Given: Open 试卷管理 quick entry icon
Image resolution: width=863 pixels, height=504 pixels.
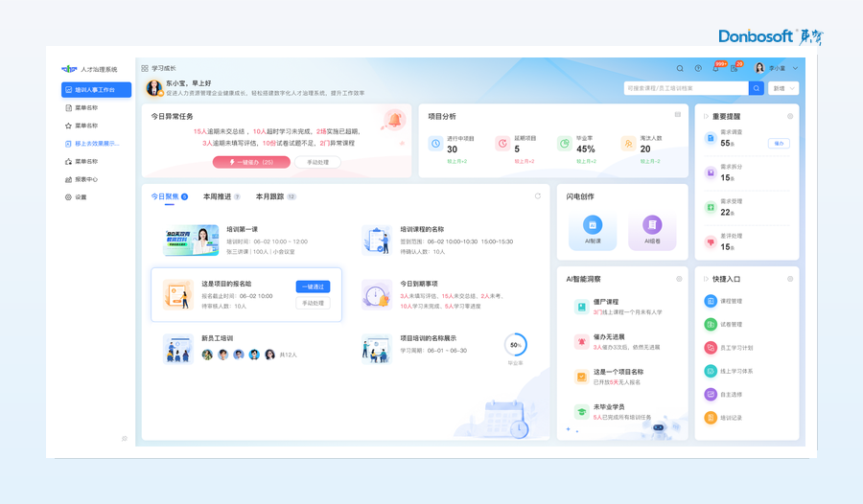Looking at the screenshot, I should click(x=711, y=324).
